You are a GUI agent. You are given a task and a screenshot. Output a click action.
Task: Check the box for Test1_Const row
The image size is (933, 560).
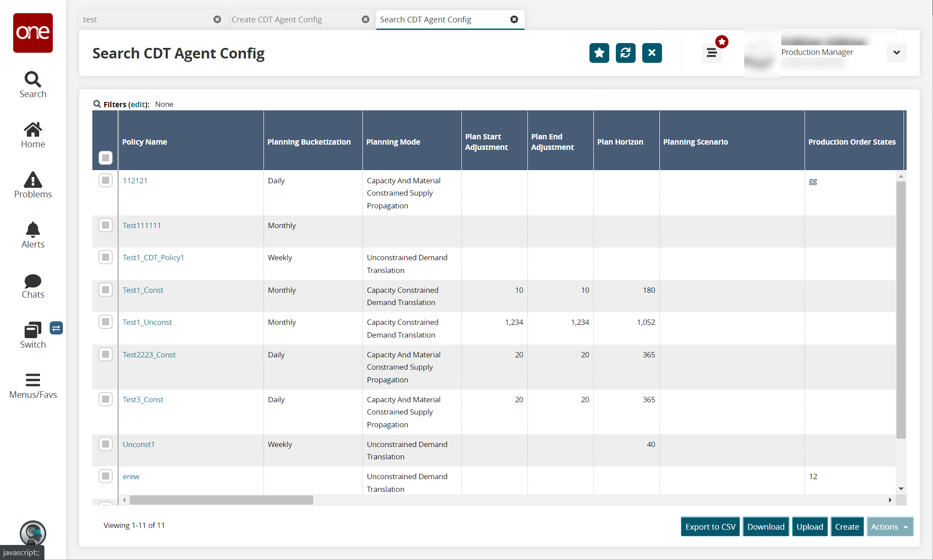[105, 290]
